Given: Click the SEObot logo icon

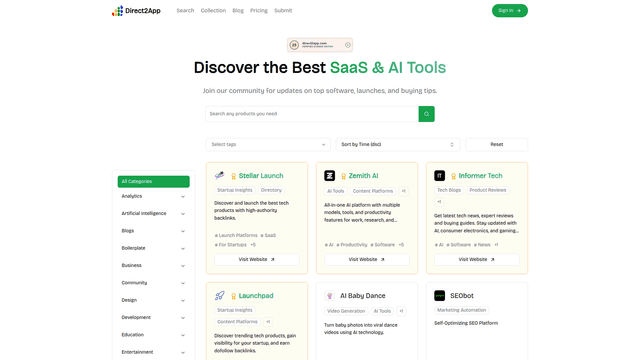Looking at the screenshot, I should coord(439,296).
